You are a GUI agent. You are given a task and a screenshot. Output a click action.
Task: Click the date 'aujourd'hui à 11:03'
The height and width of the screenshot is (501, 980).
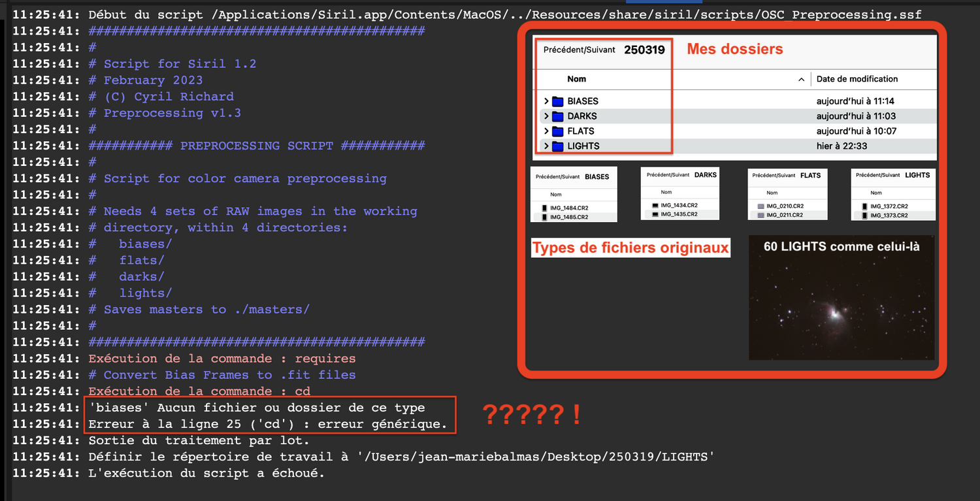coord(856,116)
